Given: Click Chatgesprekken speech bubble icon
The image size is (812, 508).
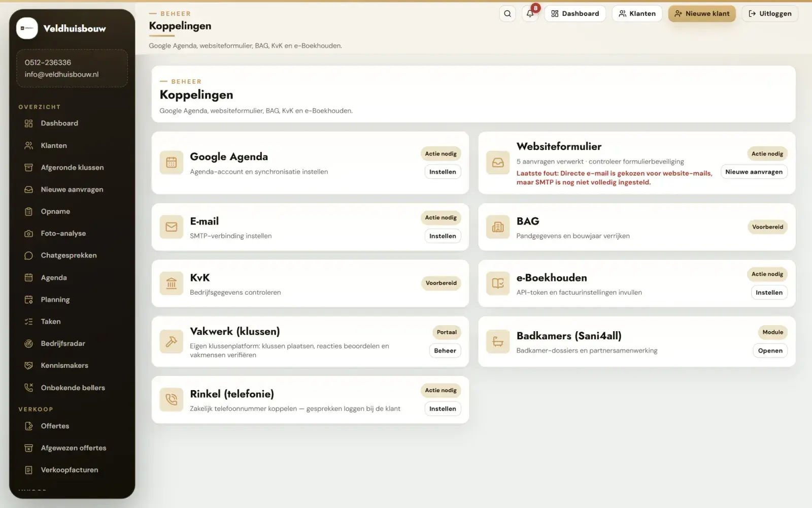Looking at the screenshot, I should tap(29, 256).
